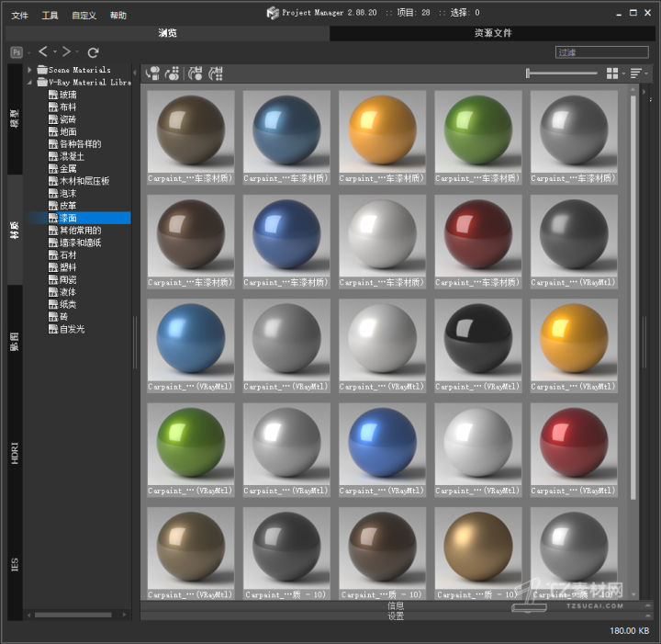The width and height of the screenshot is (661, 644).
Task: Select the 混凝土 library
Action: coord(67,156)
